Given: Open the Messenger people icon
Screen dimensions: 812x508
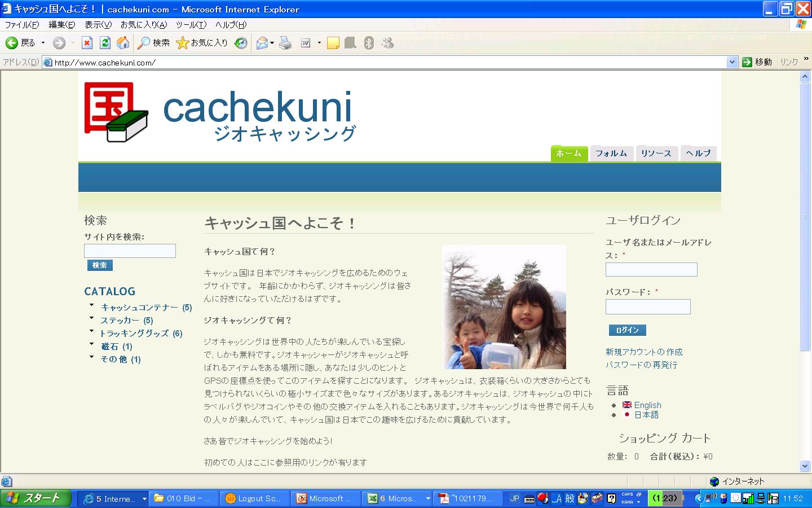Looking at the screenshot, I should coord(387,43).
